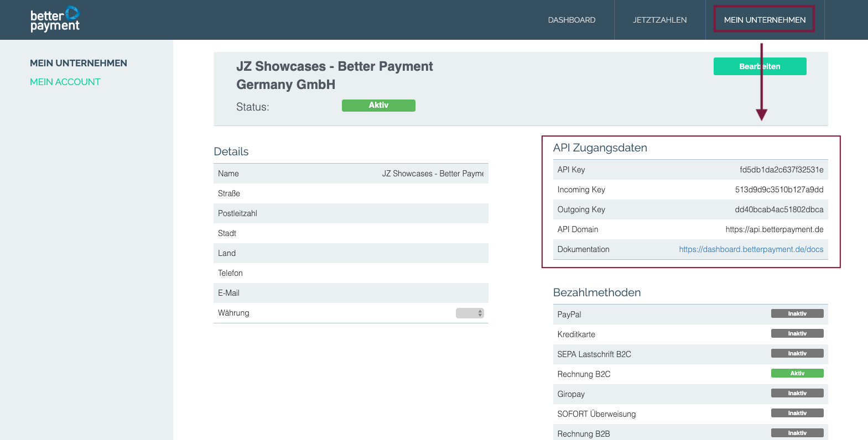Select Mein Unternehmen in top navigation
The image size is (868, 440).
(x=765, y=20)
